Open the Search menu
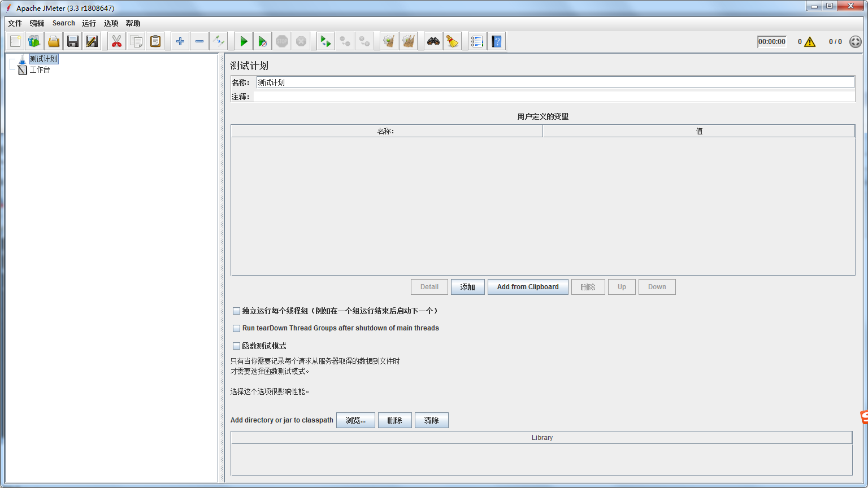This screenshot has height=488, width=868. tap(64, 23)
